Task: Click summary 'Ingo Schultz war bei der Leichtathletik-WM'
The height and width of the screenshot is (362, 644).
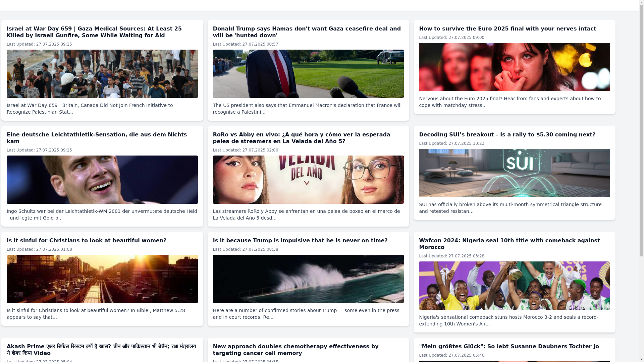Action: [x=102, y=215]
